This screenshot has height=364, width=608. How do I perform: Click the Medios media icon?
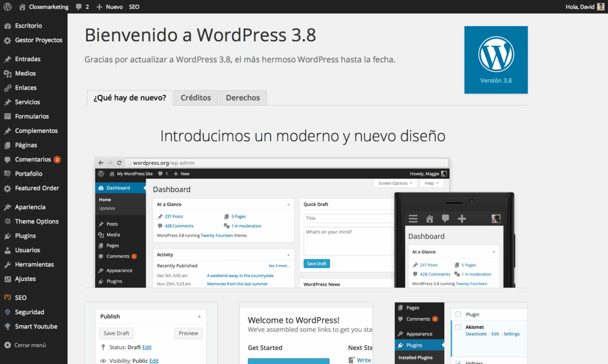pyautogui.click(x=7, y=74)
